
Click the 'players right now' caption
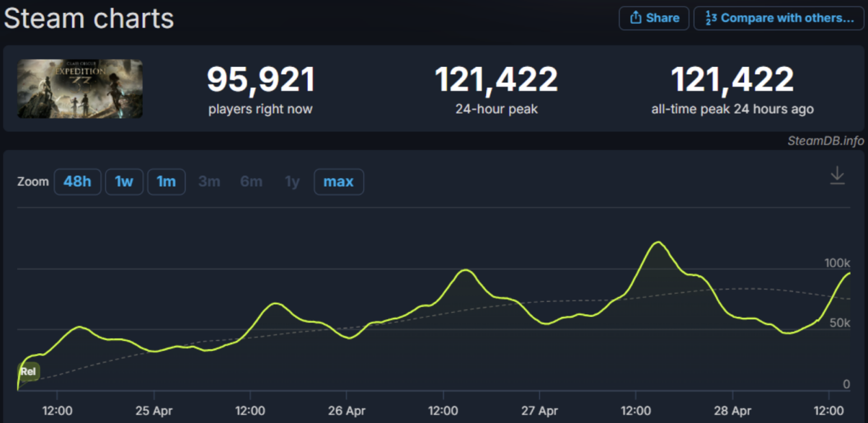click(x=261, y=110)
